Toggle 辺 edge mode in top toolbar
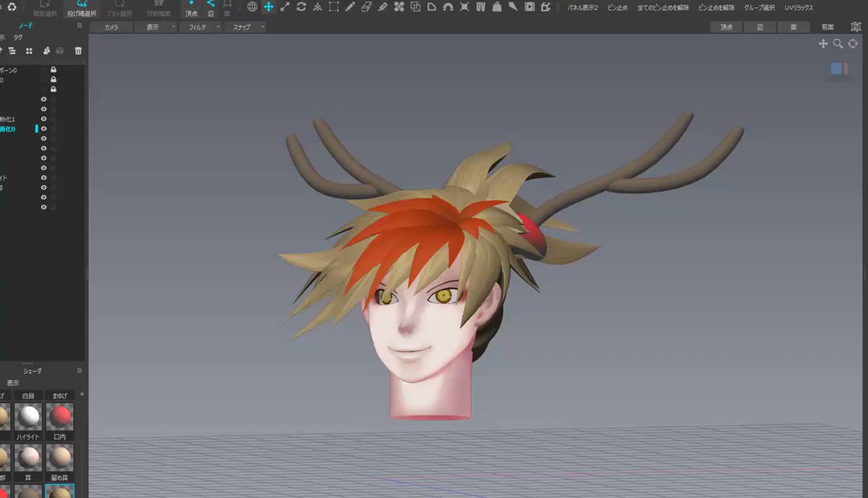This screenshot has height=498, width=868. (x=210, y=9)
